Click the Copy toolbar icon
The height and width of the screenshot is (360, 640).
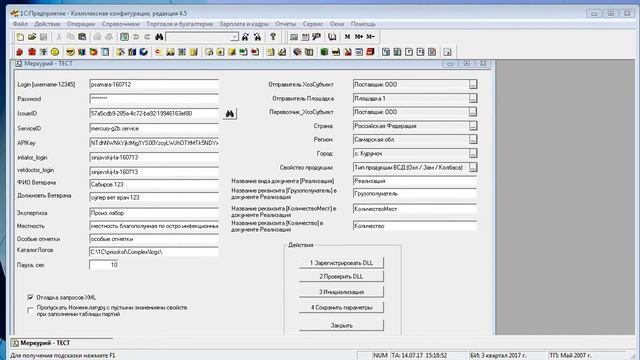pos(70,37)
